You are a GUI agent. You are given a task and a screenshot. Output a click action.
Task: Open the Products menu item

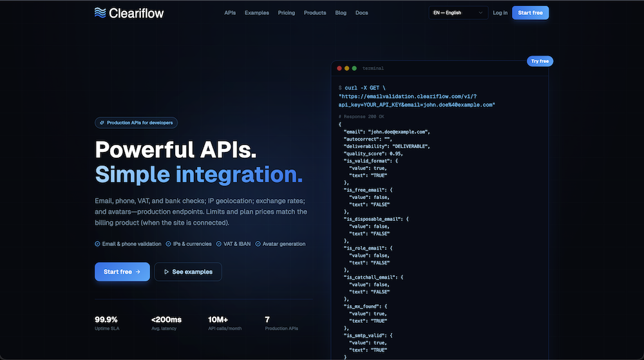(x=315, y=13)
